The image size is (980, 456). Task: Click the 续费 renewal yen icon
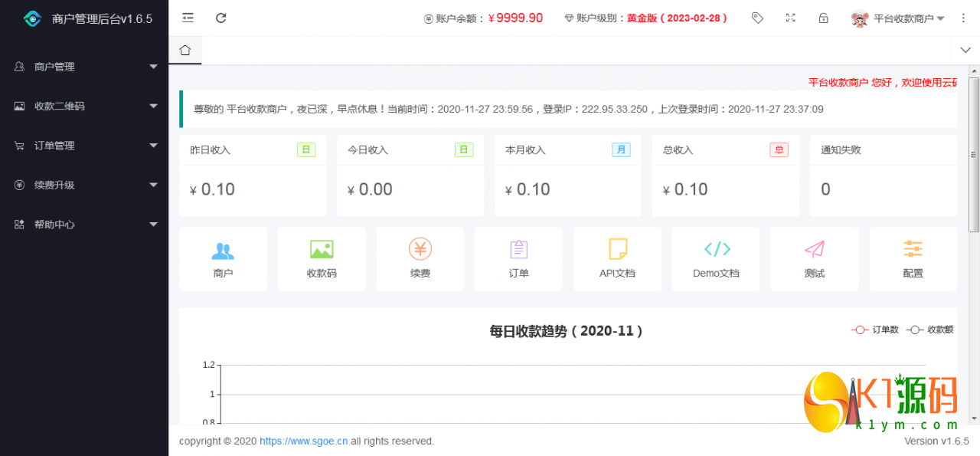[420, 249]
